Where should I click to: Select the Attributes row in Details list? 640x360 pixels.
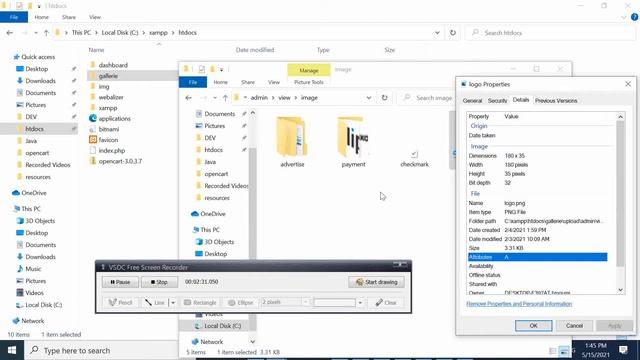coord(538,257)
